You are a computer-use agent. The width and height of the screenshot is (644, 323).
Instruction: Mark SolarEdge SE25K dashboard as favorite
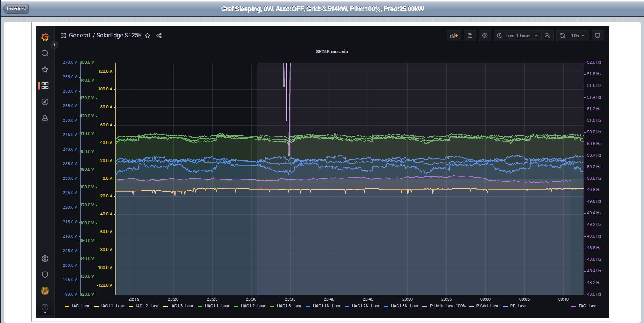(148, 36)
